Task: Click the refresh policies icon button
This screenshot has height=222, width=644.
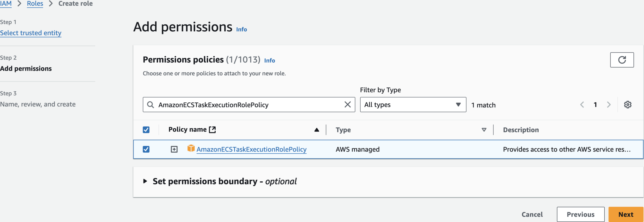Action: pos(622,60)
